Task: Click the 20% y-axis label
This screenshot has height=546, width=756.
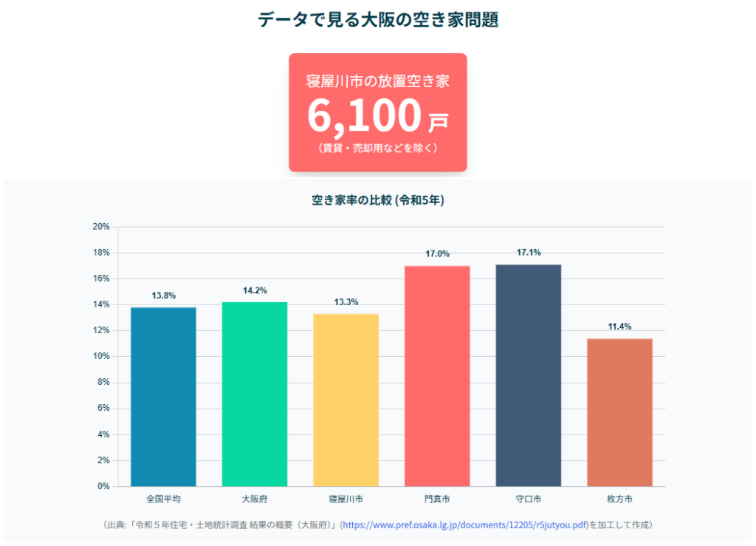Action: pos(101,227)
